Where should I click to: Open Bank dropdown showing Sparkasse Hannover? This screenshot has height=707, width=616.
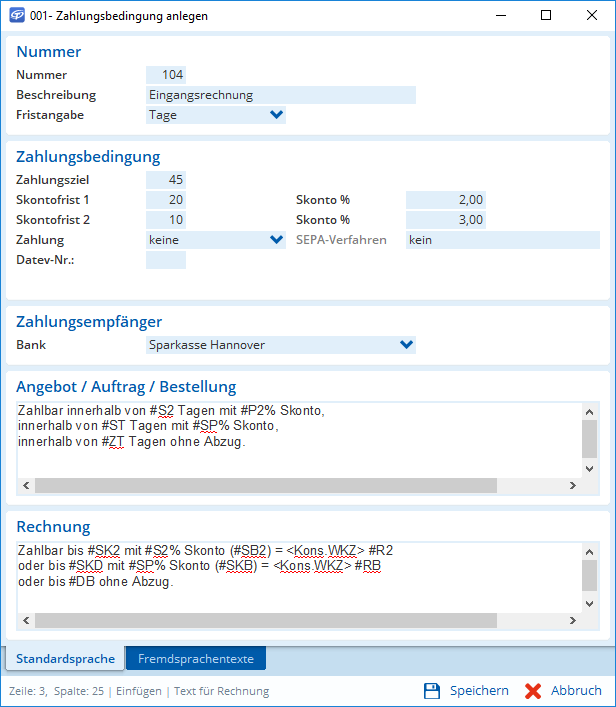point(405,345)
